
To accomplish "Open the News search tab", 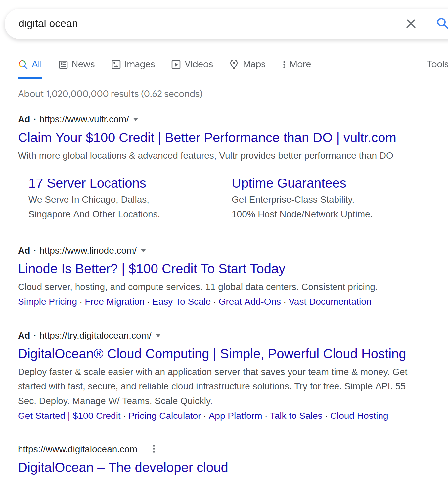I will (77, 64).
